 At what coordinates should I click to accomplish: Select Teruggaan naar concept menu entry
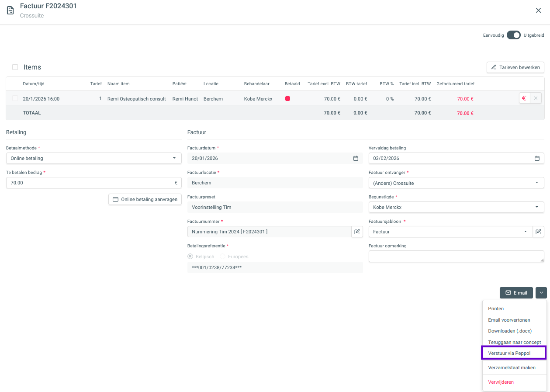(x=514, y=342)
